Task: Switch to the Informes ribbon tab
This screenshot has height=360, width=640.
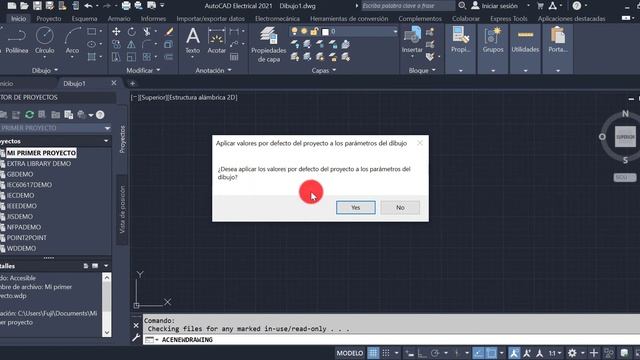Action: click(153, 19)
